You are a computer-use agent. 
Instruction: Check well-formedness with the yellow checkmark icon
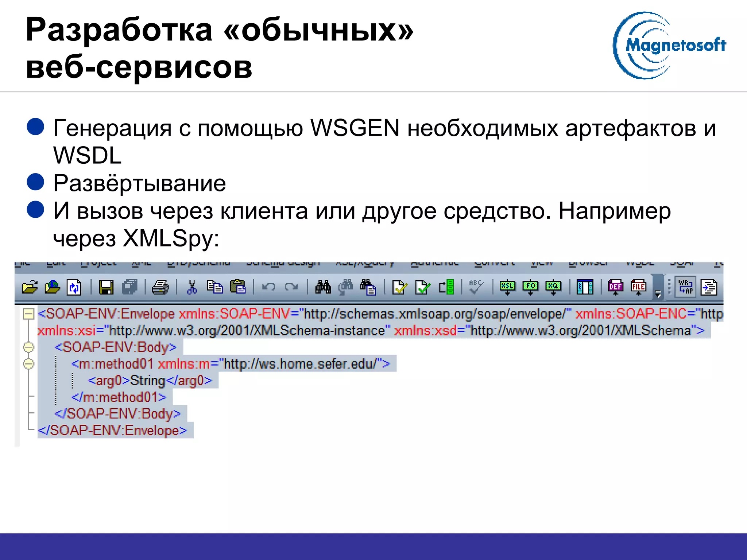click(400, 287)
